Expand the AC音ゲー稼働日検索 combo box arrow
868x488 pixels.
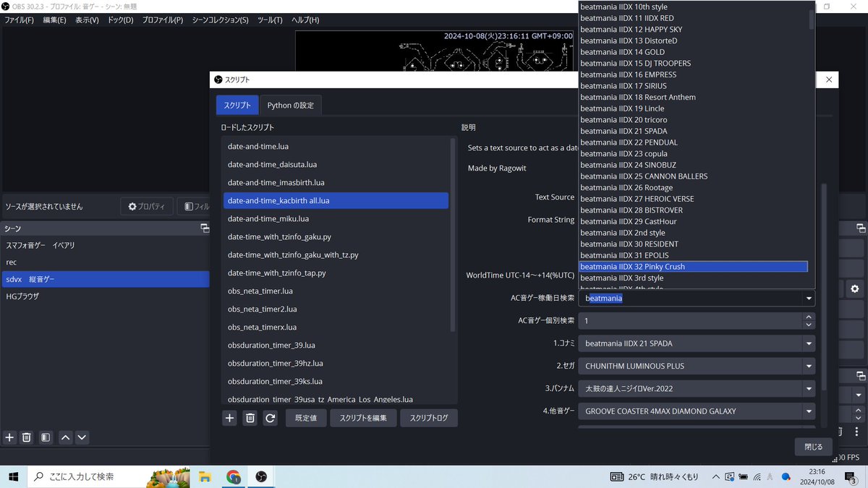click(808, 298)
